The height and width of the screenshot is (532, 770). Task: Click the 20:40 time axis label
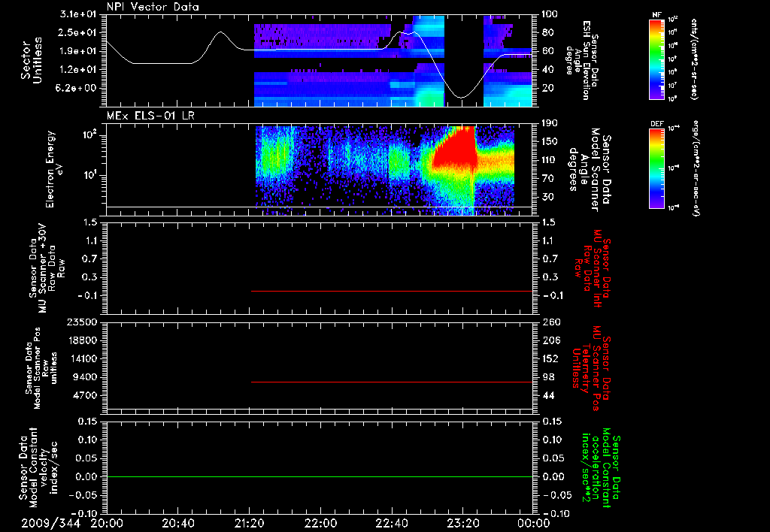point(178,523)
